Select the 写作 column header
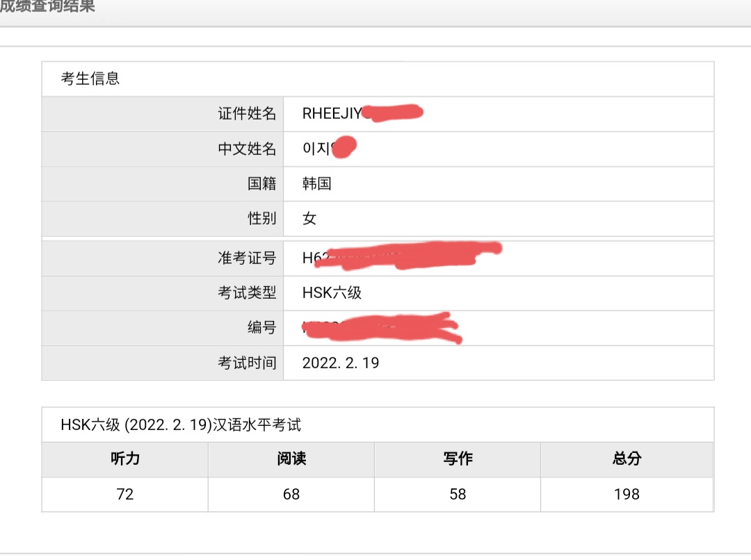The width and height of the screenshot is (751, 560). click(x=458, y=459)
